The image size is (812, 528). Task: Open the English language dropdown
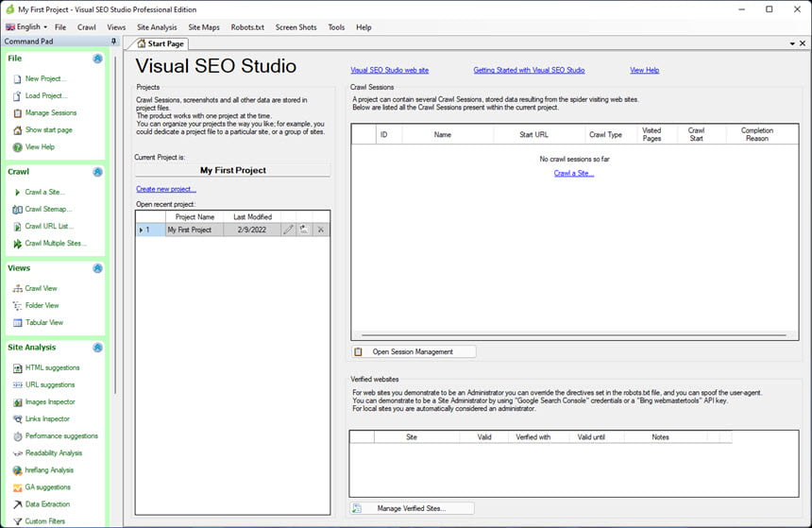[26, 27]
